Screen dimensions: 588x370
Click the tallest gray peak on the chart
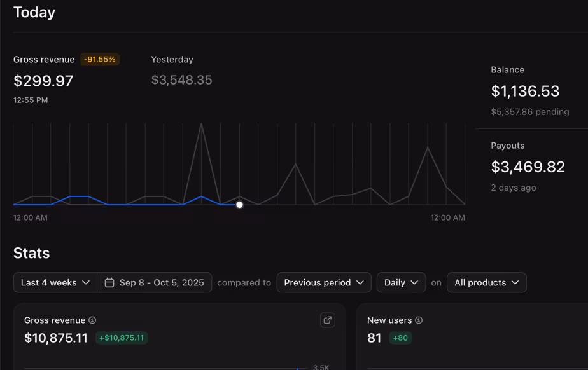pos(202,125)
